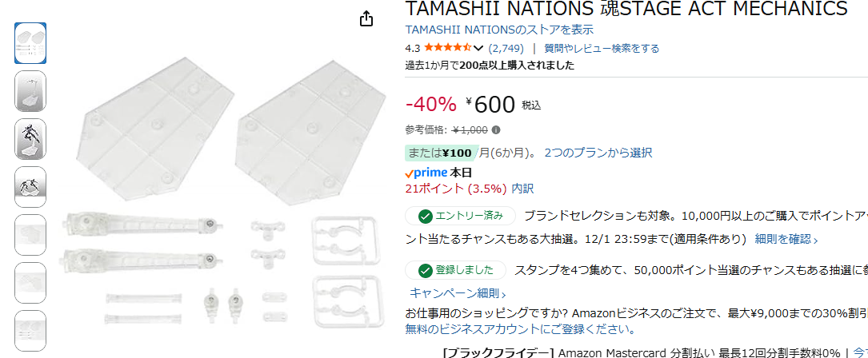Select thumbnail with two battling figures

click(x=30, y=187)
